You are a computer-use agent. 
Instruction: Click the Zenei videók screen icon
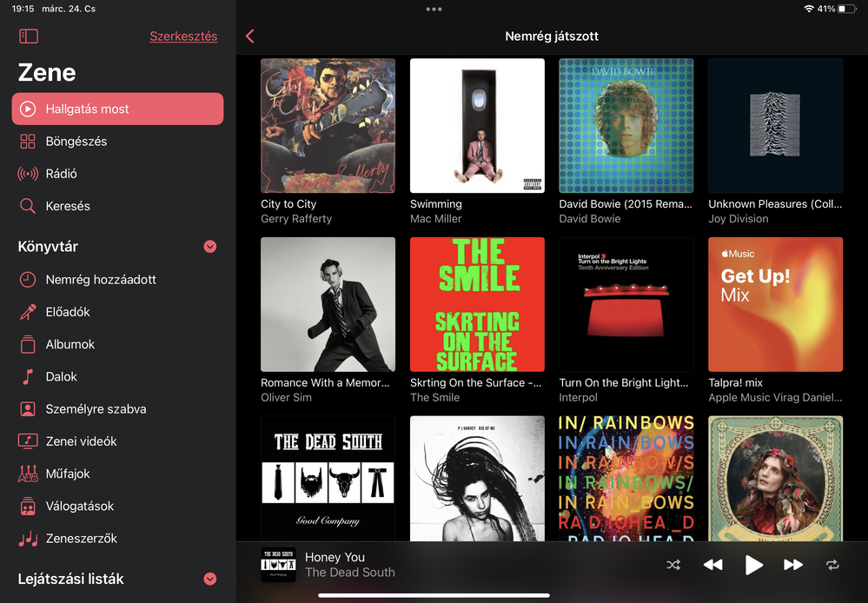(28, 441)
